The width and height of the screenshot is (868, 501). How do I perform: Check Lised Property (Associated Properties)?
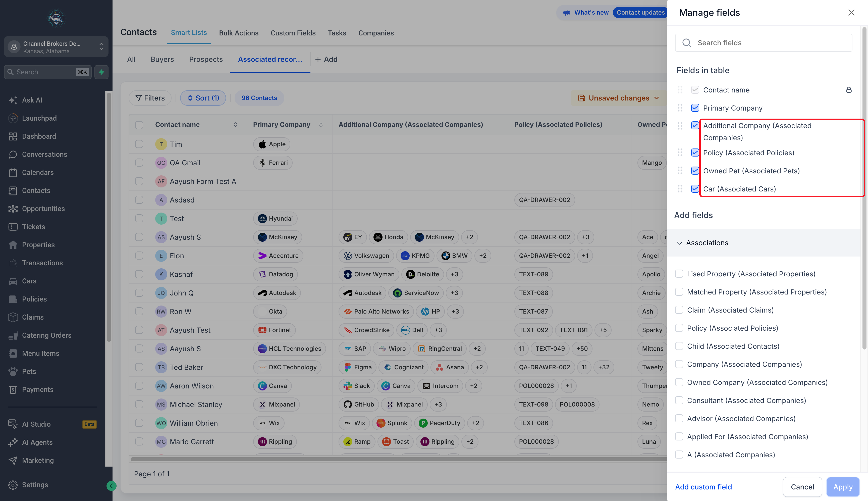click(x=679, y=274)
